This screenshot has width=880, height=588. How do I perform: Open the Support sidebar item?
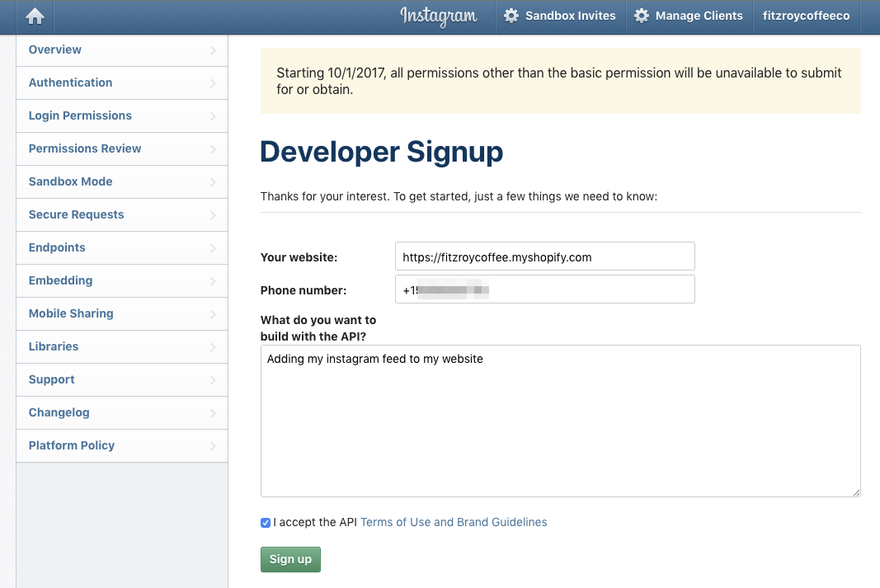122,380
